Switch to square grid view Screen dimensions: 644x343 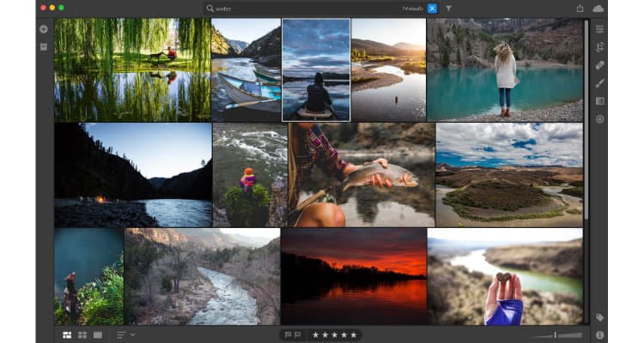pyautogui.click(x=82, y=334)
